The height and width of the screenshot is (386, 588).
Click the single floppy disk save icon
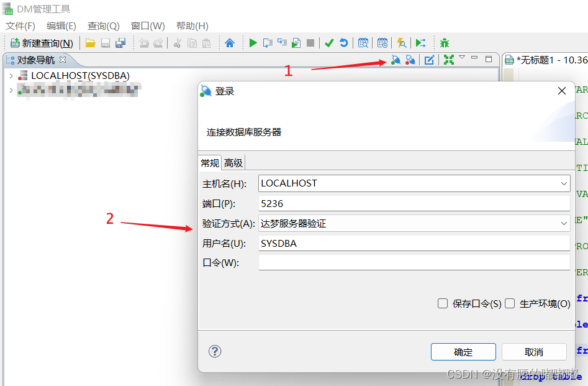[106, 43]
